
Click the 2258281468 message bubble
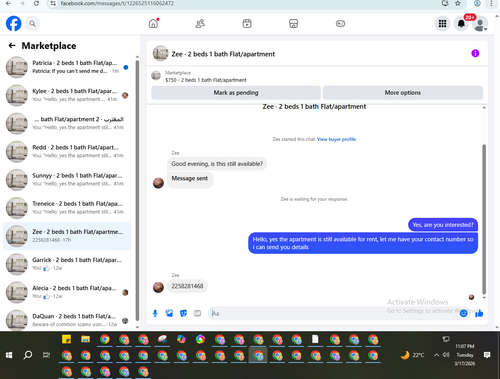(187, 286)
